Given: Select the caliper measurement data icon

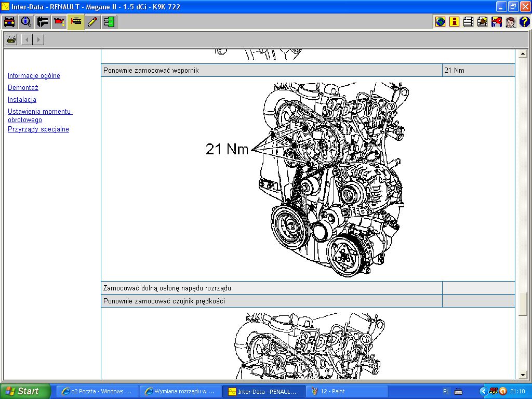Looking at the screenshot, I should [x=43, y=22].
